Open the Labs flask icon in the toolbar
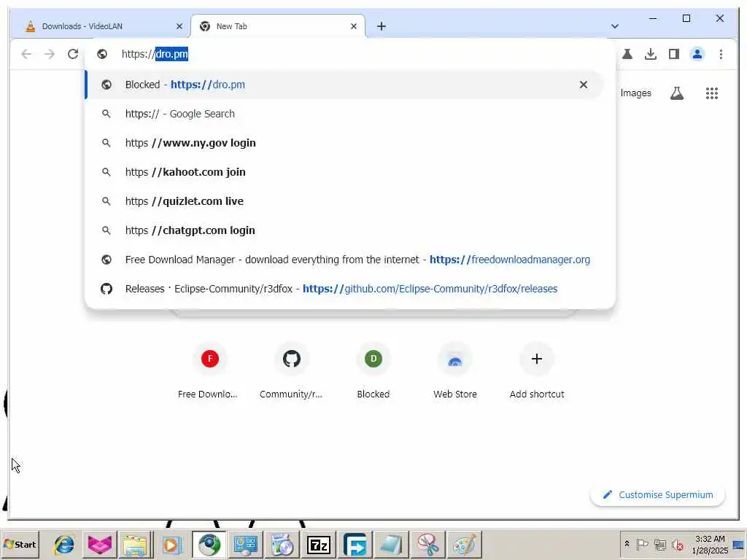The width and height of the screenshot is (747, 560). point(627,54)
